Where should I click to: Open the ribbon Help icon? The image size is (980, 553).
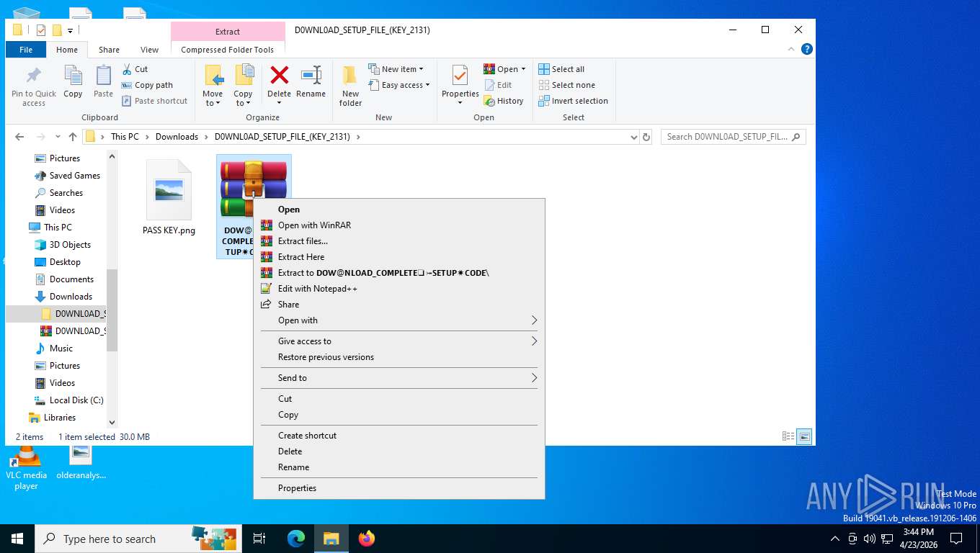(x=807, y=49)
